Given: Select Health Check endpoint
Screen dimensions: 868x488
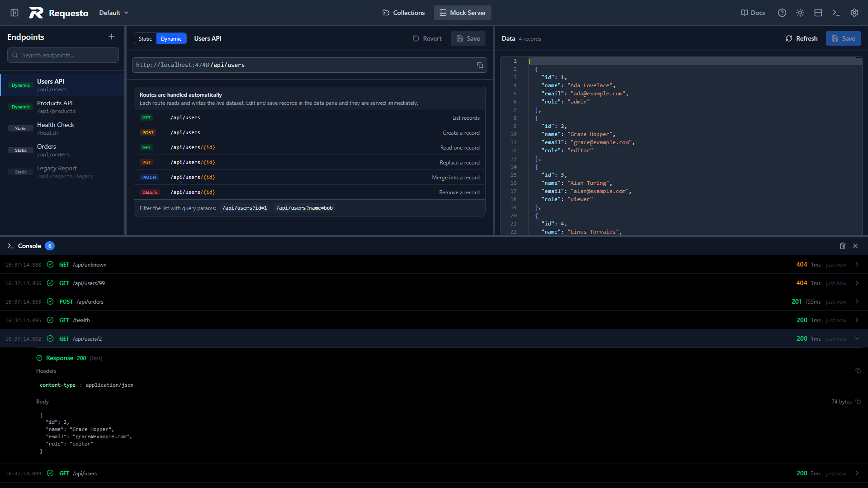Looking at the screenshot, I should (x=62, y=128).
